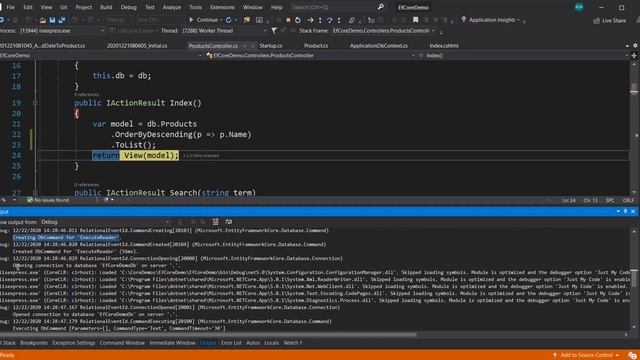Open the Watch 1 tab
This screenshot has height=360, width=640.
click(293, 343)
